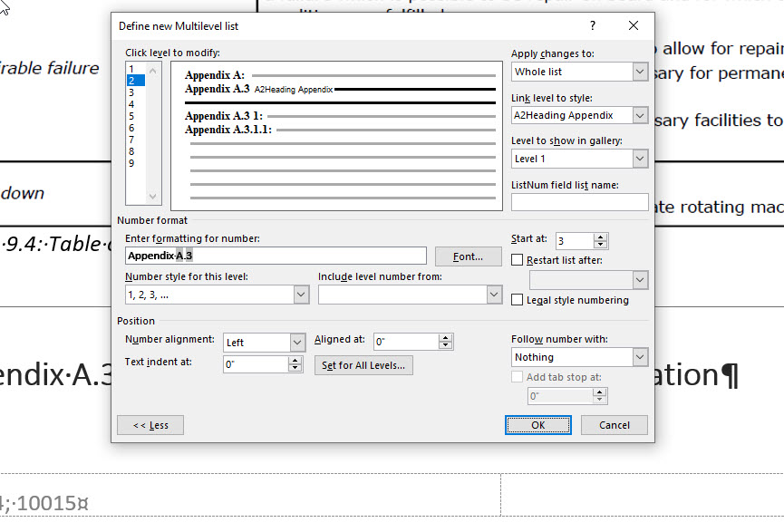Open the Number style for this level dropdown
784x532 pixels.
click(x=301, y=295)
